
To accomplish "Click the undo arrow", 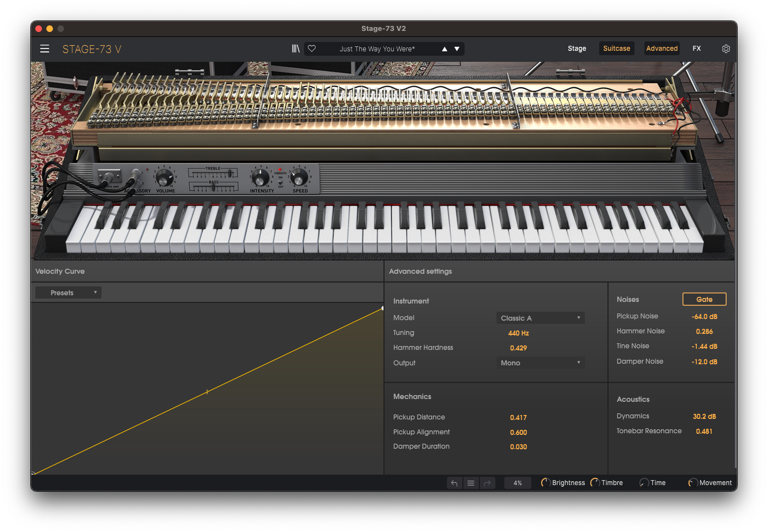I will (454, 483).
